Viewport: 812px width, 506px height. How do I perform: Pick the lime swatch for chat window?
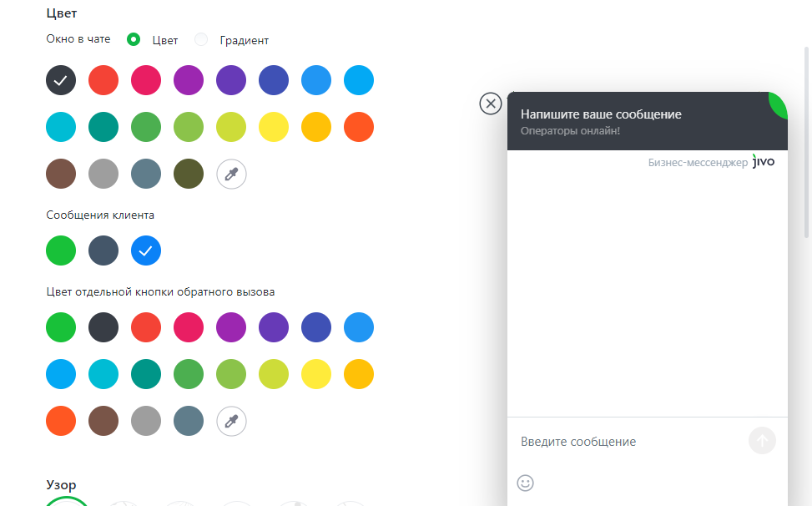(231, 127)
